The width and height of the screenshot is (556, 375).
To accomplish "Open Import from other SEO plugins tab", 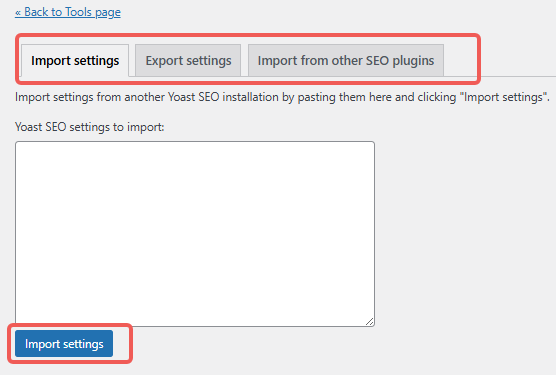I will click(x=346, y=61).
